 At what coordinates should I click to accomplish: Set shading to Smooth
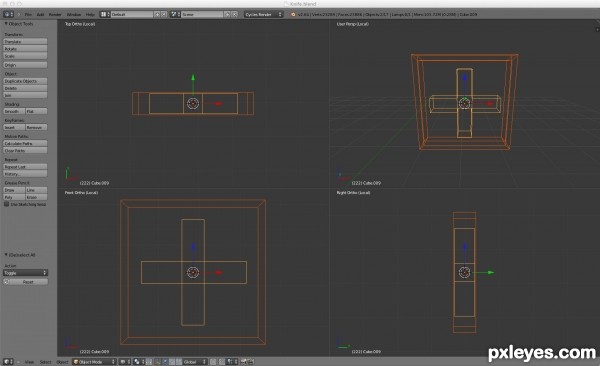coord(14,111)
